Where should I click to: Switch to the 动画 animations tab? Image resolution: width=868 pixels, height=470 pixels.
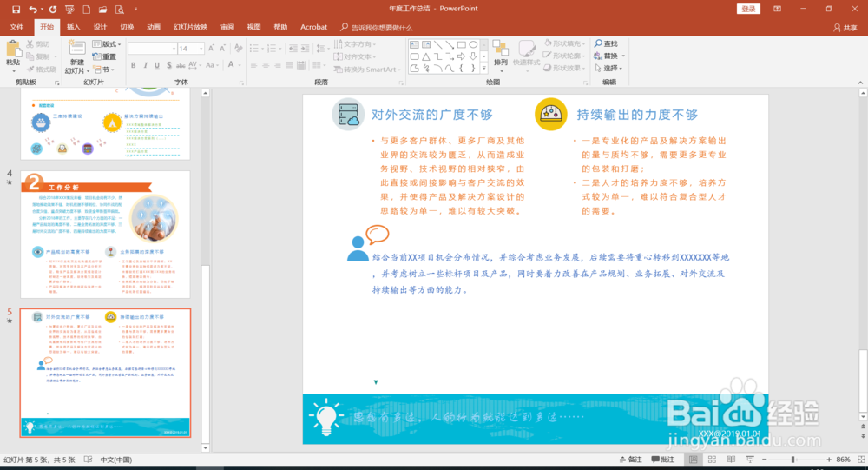[154, 27]
